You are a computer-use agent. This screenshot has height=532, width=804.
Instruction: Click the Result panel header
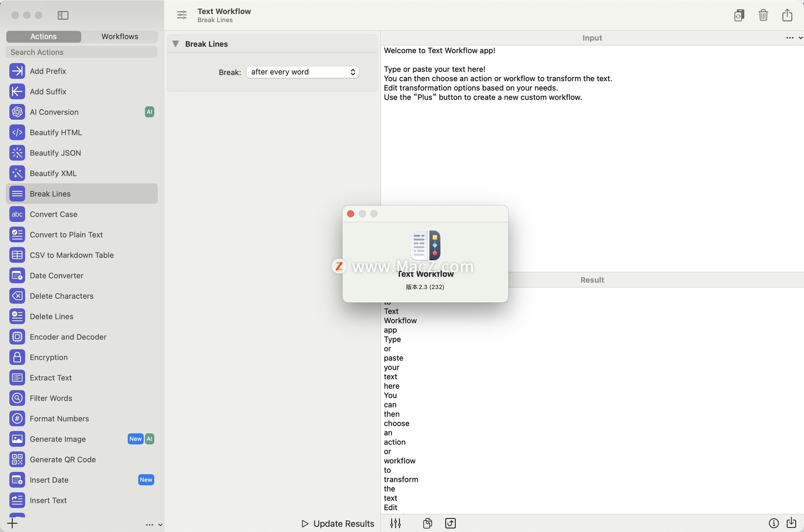(x=592, y=280)
